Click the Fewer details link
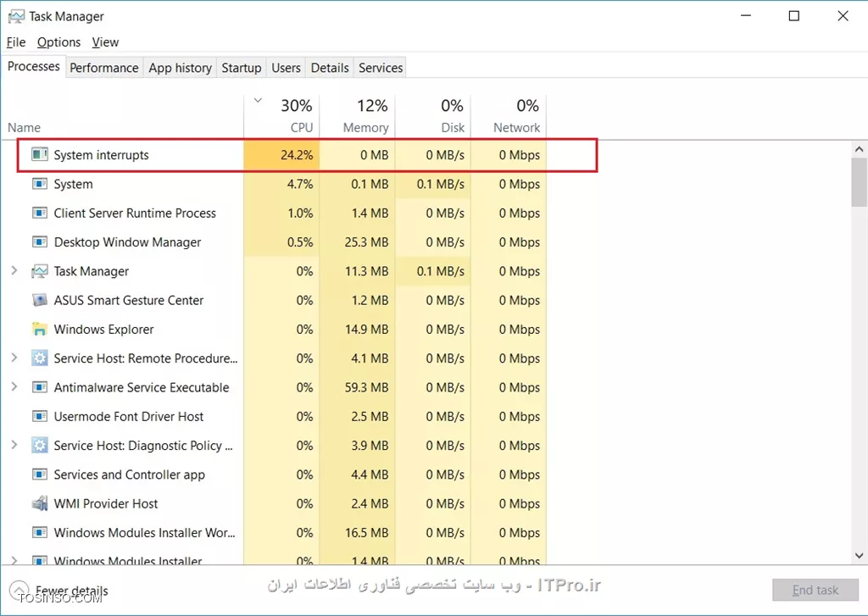868x616 pixels. coord(72,590)
